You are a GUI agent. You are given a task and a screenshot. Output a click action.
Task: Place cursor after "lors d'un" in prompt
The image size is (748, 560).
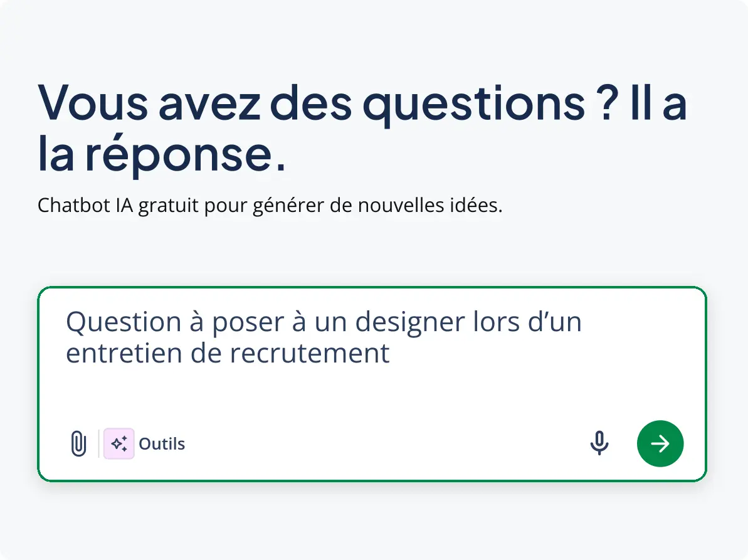583,322
